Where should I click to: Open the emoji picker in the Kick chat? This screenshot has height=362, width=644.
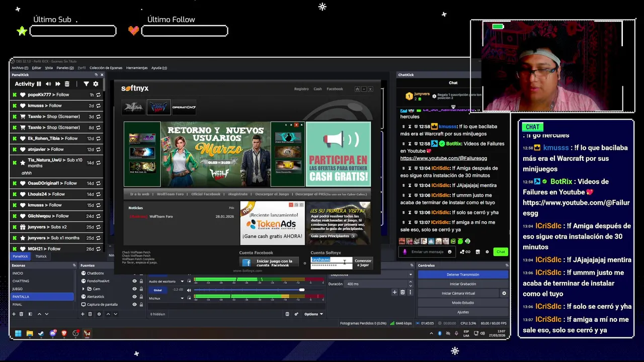(450, 251)
